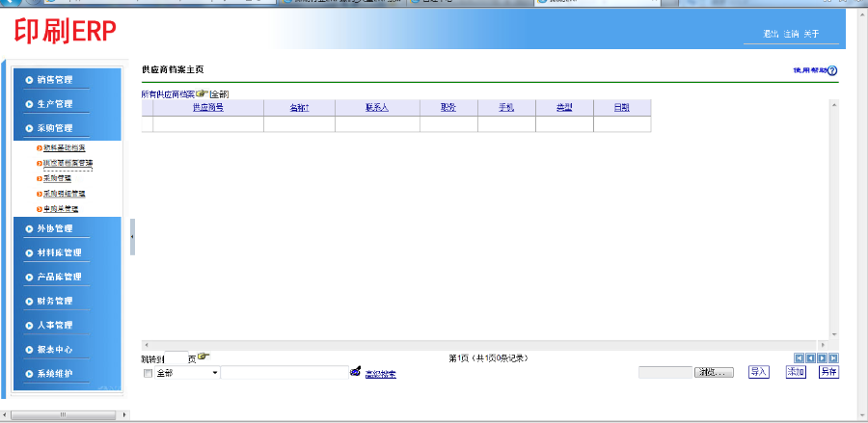868x423 pixels.
Task: Click the file path field beside 浏览
Action: point(665,373)
